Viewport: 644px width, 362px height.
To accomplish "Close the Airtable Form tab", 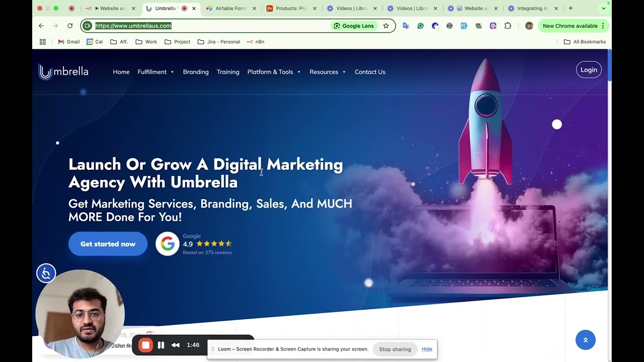I will 254,9.
